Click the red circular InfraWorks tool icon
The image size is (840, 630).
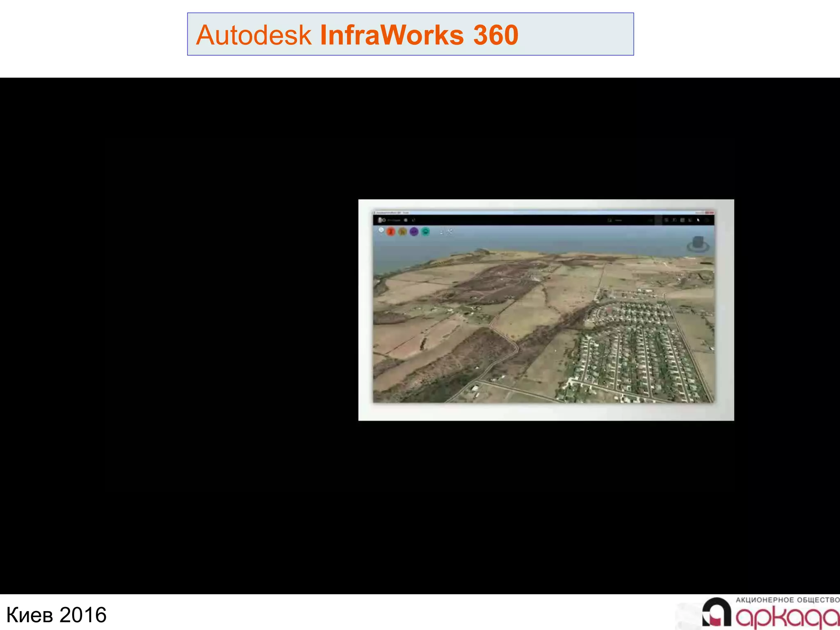tap(391, 232)
